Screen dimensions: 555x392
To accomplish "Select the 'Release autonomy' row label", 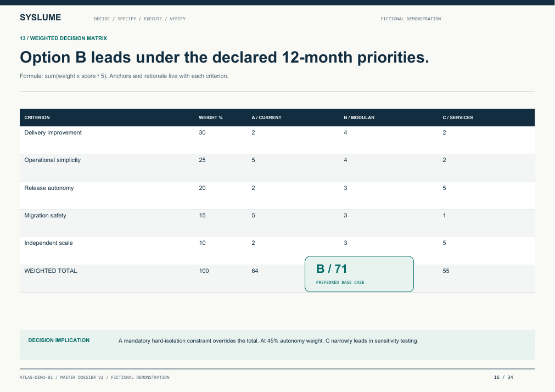I will [49, 188].
